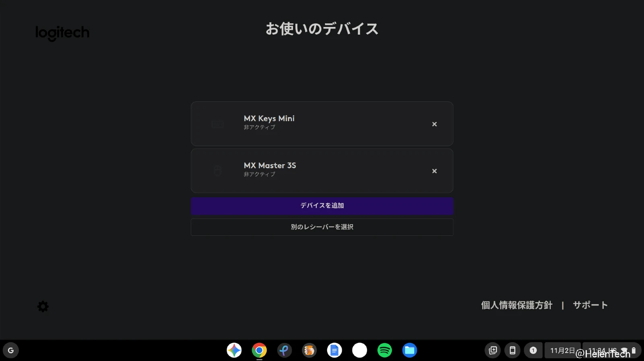This screenshot has width=644, height=361.
Task: Open the blue swirl P app on shelf
Action: click(284, 350)
